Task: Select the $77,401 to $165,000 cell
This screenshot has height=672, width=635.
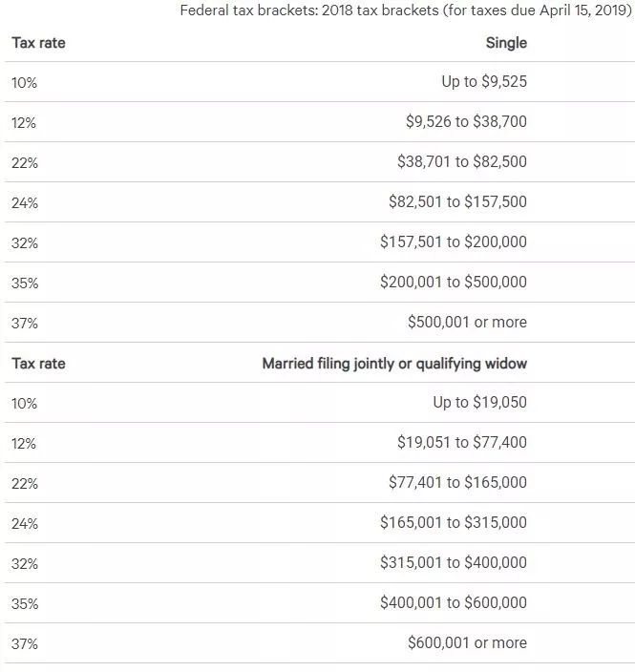Action: 457,483
